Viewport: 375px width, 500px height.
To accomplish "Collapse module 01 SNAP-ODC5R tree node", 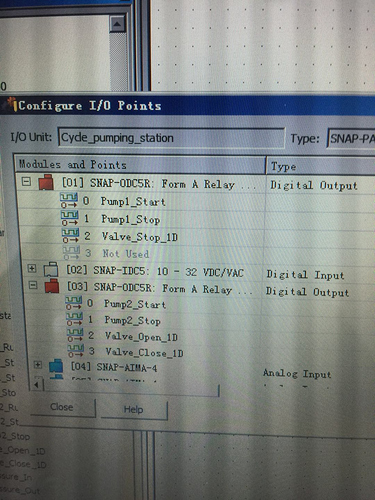I will click(26, 182).
